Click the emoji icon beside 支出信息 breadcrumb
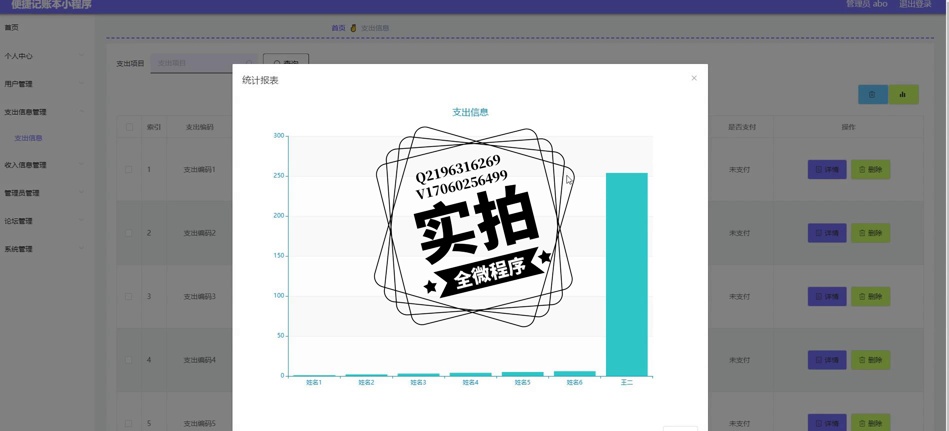949x431 pixels. 353,28
